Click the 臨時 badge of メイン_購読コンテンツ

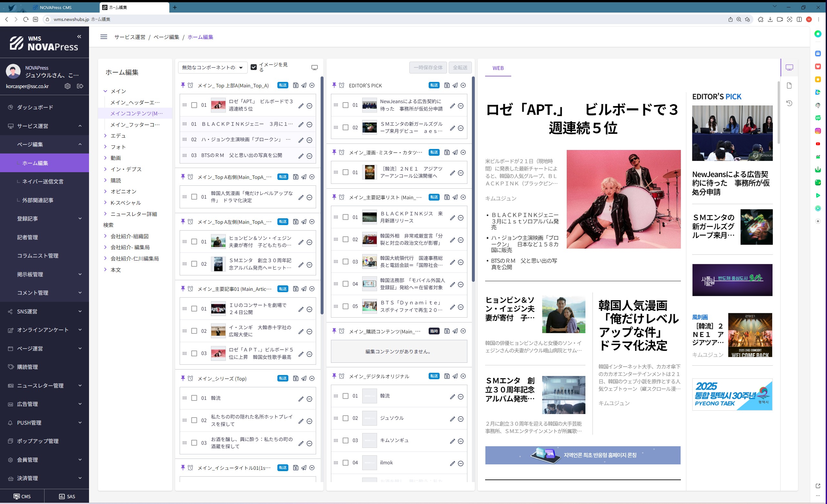click(x=434, y=331)
